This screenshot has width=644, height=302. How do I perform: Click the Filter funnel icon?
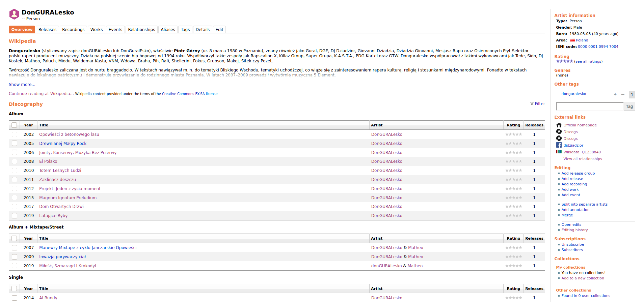click(x=532, y=104)
